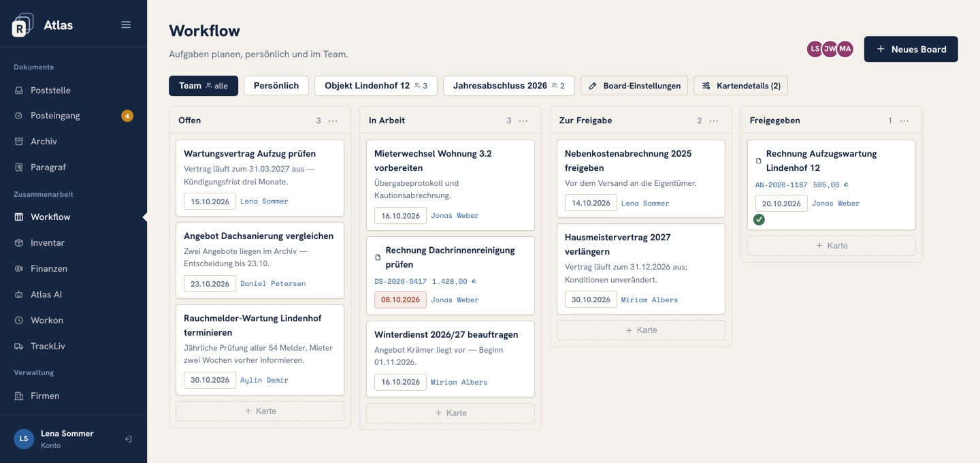Click the Workflow sidebar icon

[x=19, y=217]
